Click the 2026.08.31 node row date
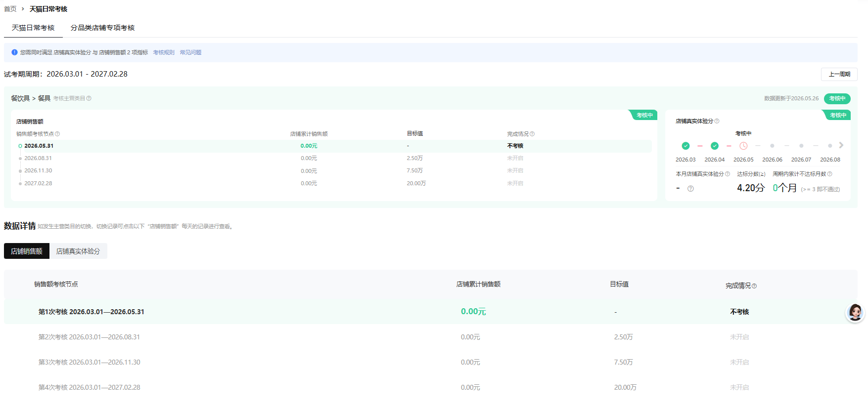 38,158
